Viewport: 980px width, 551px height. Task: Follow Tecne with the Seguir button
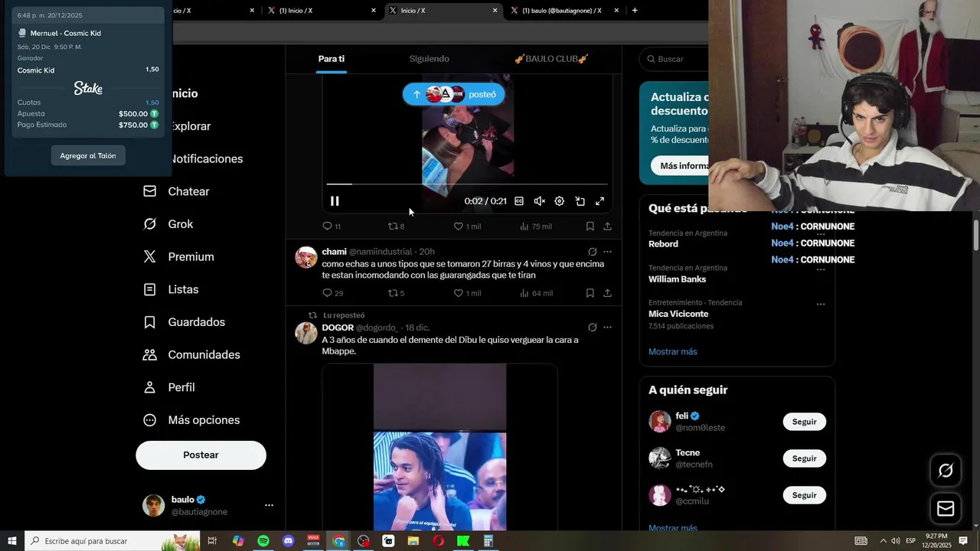click(x=804, y=458)
